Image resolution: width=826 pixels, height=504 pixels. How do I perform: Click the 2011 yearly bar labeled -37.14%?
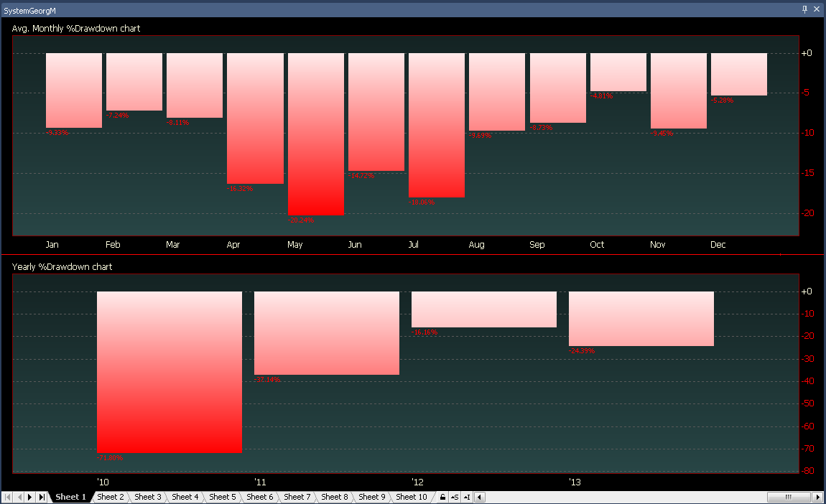click(327, 333)
